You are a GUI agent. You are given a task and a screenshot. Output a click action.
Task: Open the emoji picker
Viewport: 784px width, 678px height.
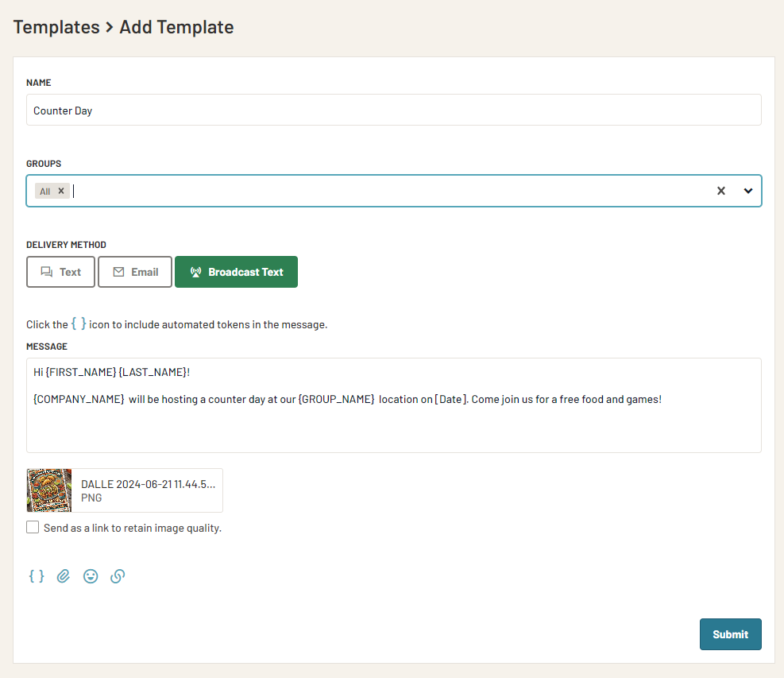coord(91,575)
